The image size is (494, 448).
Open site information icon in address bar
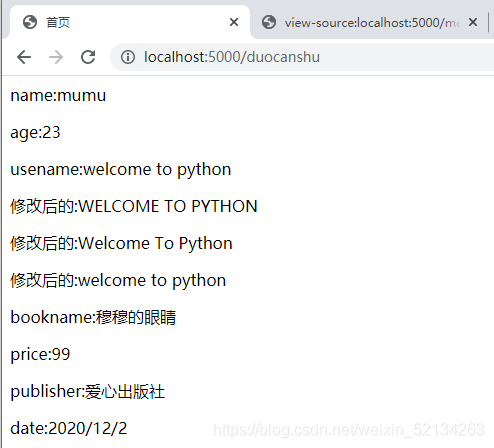pyautogui.click(x=128, y=57)
